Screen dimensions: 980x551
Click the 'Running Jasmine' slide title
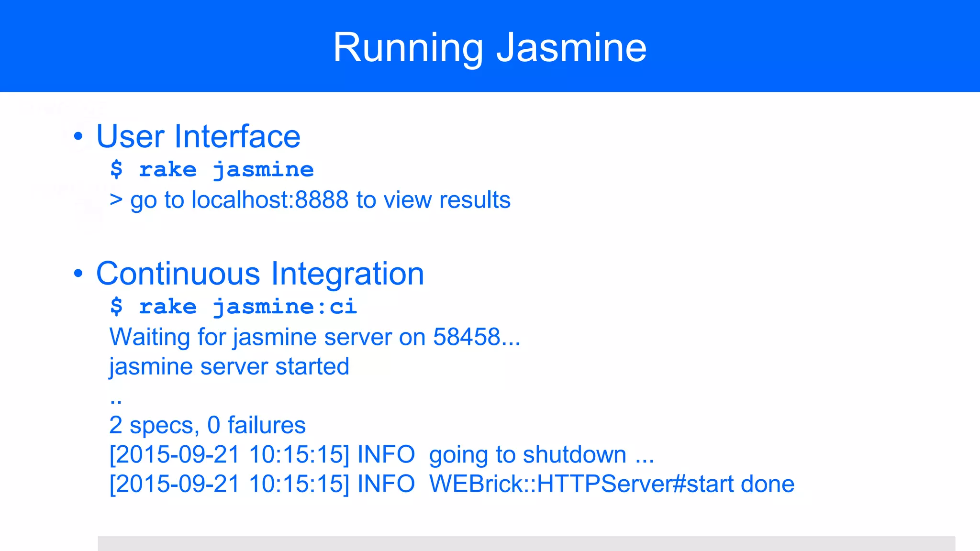click(x=490, y=47)
